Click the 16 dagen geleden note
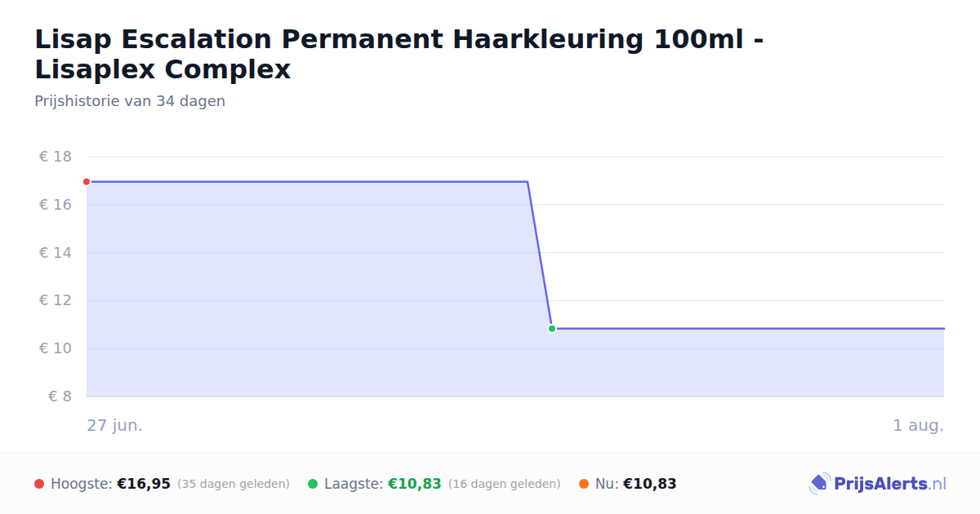This screenshot has height=514, width=980. (x=505, y=484)
